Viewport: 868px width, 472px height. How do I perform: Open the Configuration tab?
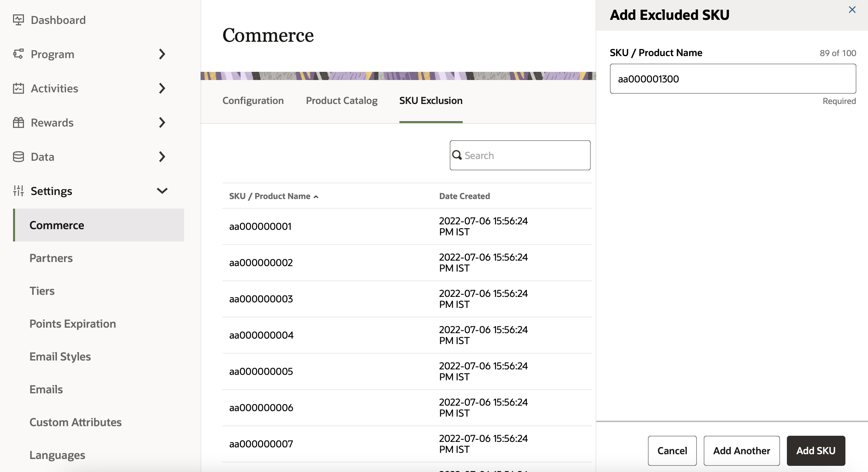(x=253, y=101)
